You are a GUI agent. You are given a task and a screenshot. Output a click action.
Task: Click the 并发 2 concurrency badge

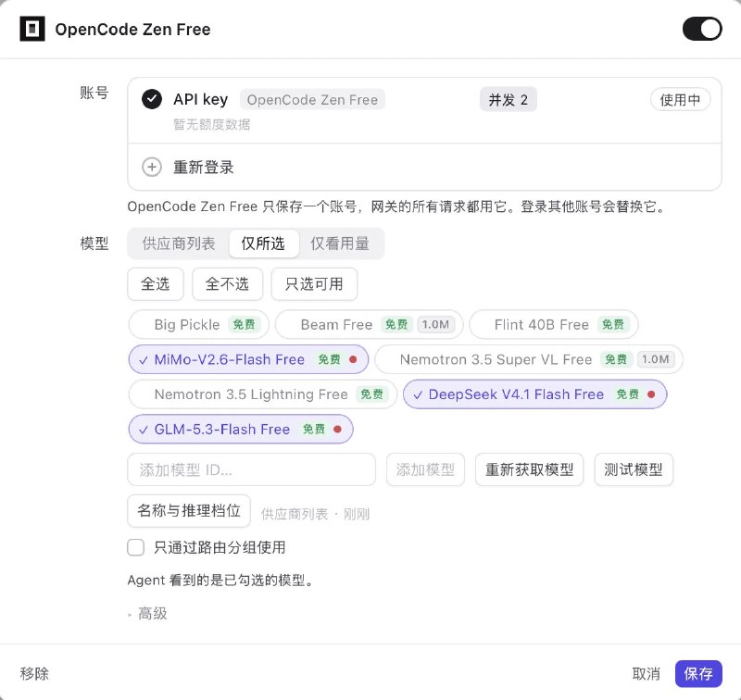508,100
